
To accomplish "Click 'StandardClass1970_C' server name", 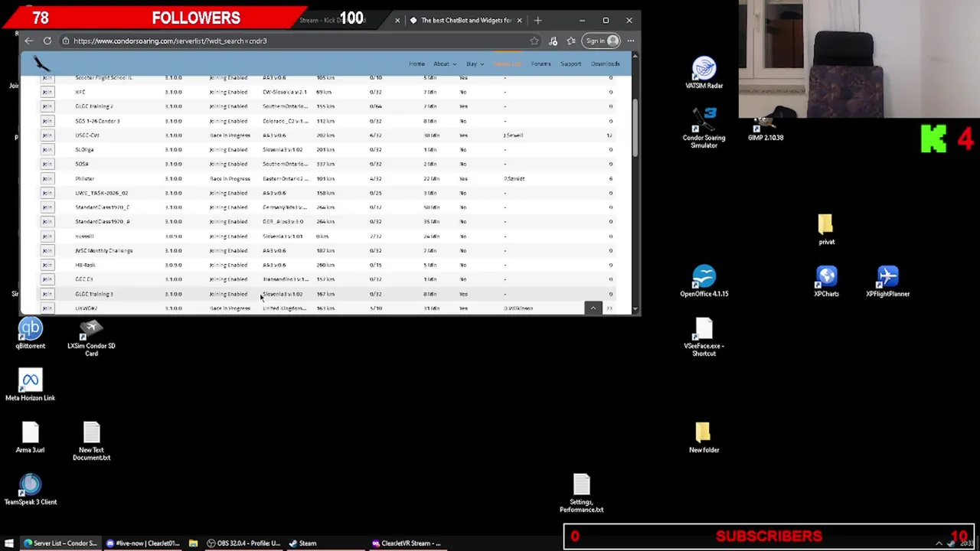I will pyautogui.click(x=103, y=207).
